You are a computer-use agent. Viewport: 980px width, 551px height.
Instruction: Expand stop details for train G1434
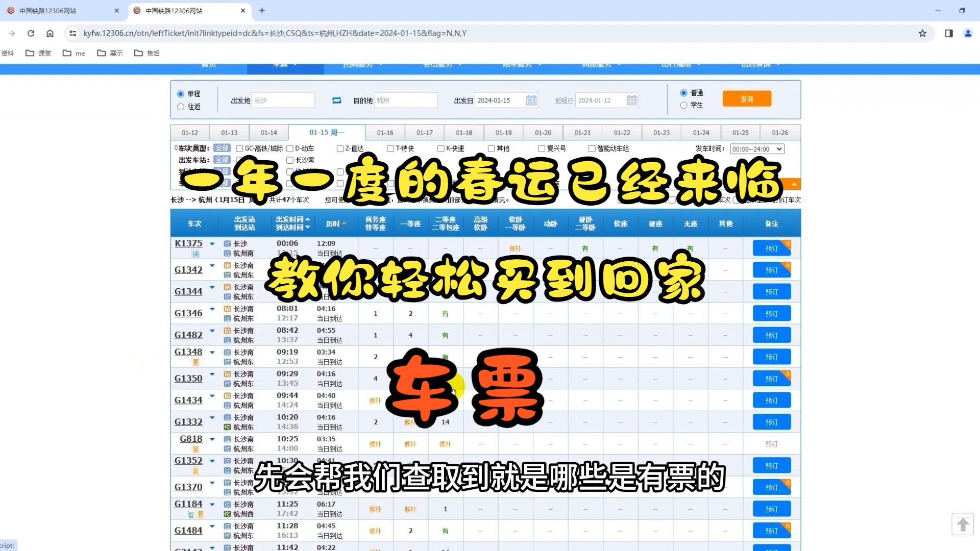212,396
